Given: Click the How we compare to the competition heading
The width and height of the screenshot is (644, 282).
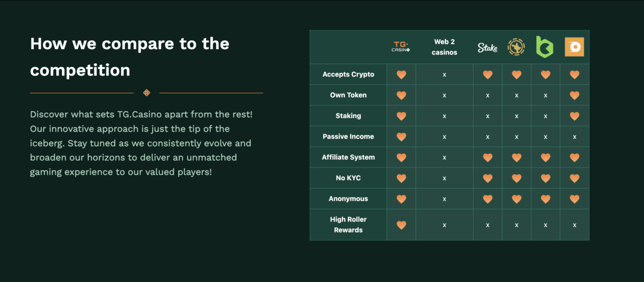Looking at the screenshot, I should (x=130, y=57).
